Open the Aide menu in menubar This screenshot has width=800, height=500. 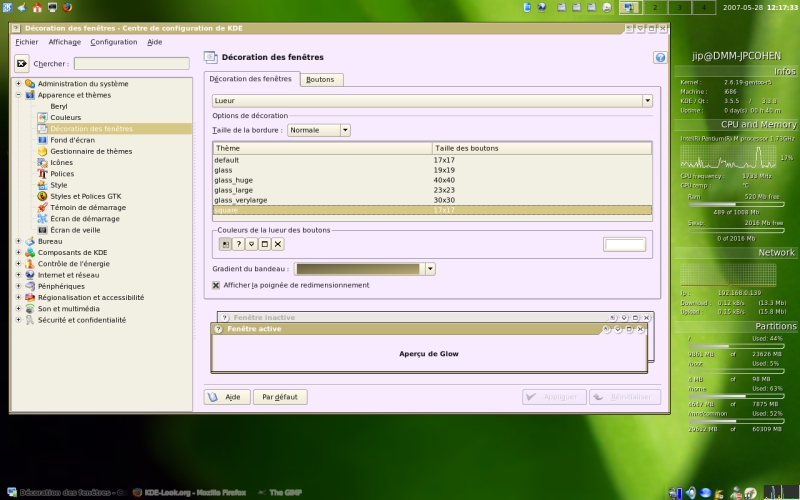click(x=155, y=42)
